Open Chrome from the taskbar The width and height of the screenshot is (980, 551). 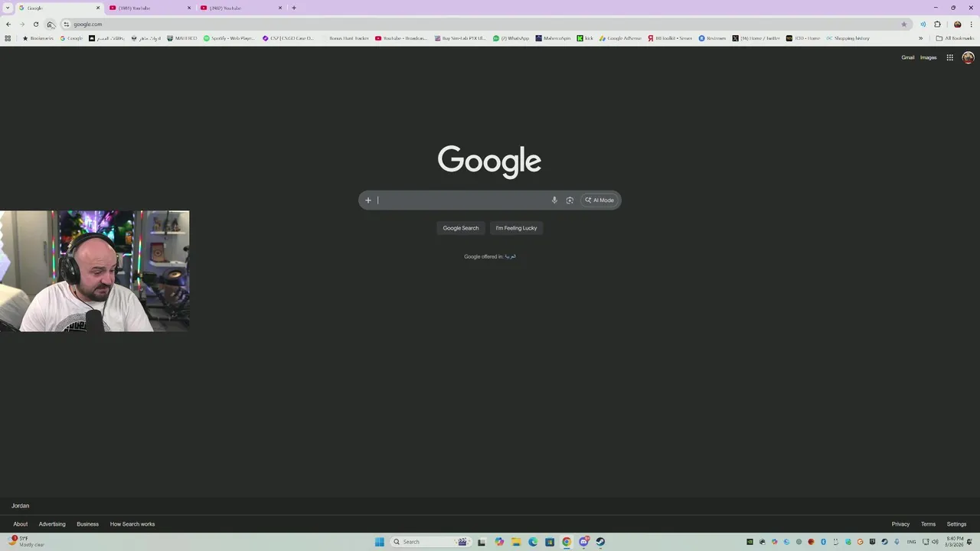pyautogui.click(x=567, y=542)
